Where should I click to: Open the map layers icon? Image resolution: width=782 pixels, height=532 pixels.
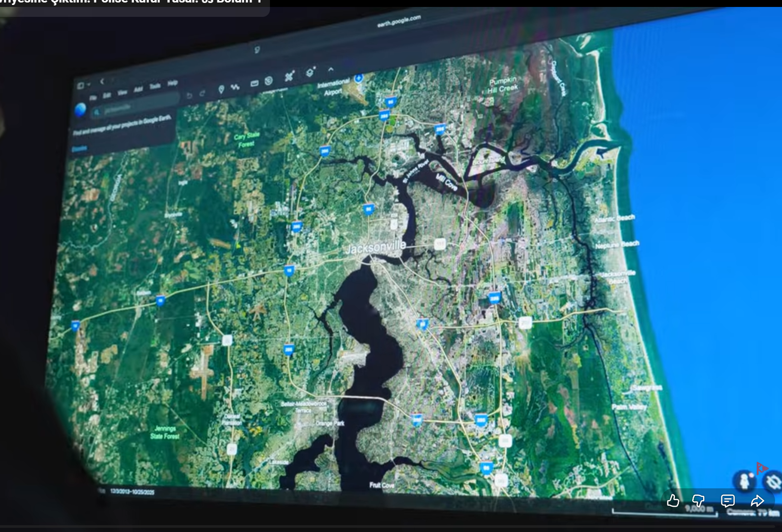310,72
